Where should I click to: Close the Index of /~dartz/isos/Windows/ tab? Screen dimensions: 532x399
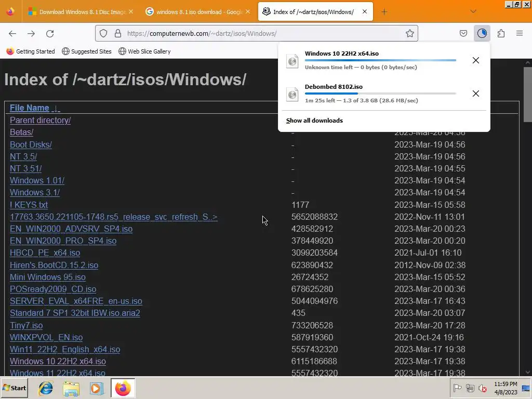(364, 11)
